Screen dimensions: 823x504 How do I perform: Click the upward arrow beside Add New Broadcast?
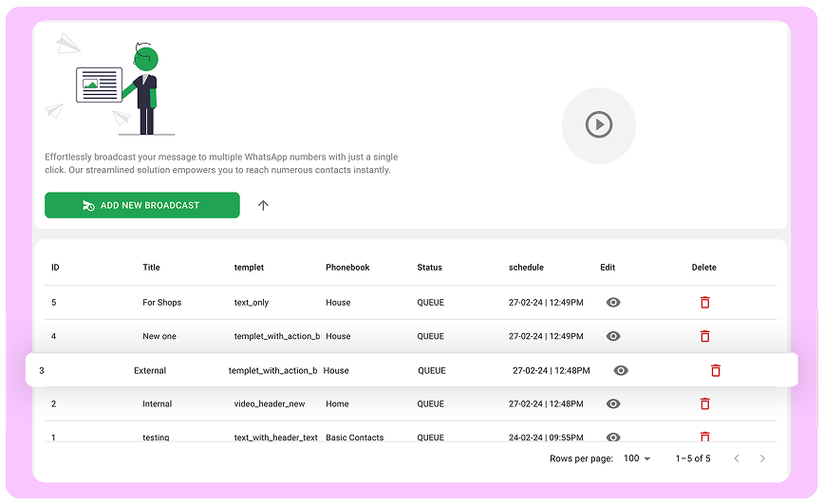(263, 205)
